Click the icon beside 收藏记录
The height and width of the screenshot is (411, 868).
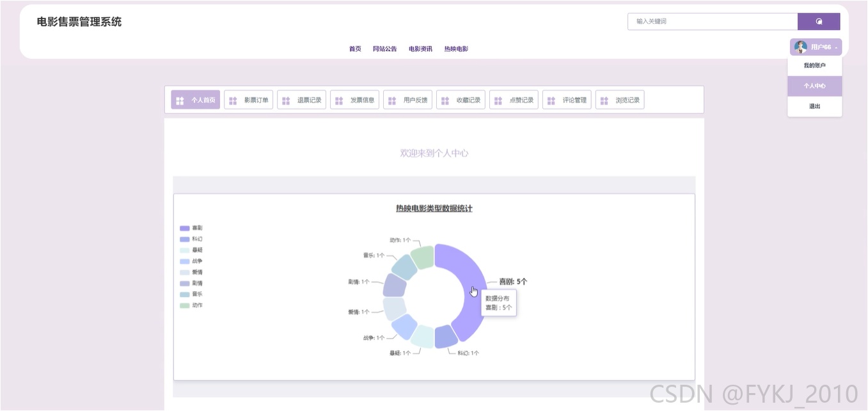click(x=445, y=100)
